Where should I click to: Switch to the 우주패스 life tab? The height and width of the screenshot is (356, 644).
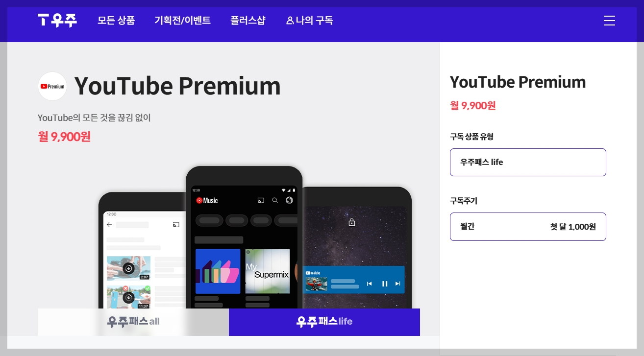point(324,322)
